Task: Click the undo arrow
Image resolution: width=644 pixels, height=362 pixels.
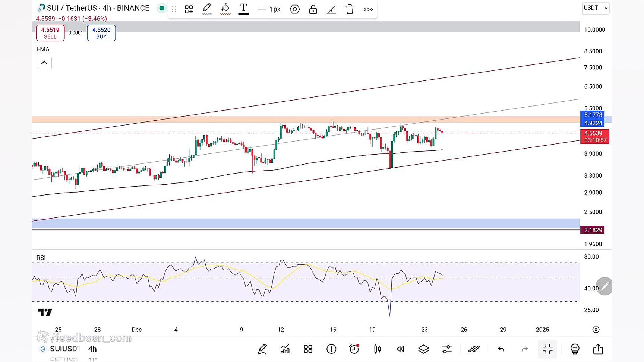Action: point(501,349)
